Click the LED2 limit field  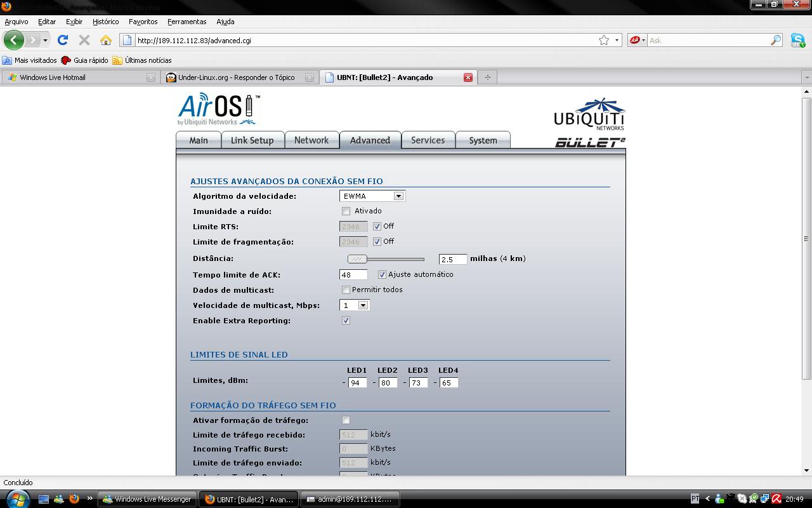point(388,383)
